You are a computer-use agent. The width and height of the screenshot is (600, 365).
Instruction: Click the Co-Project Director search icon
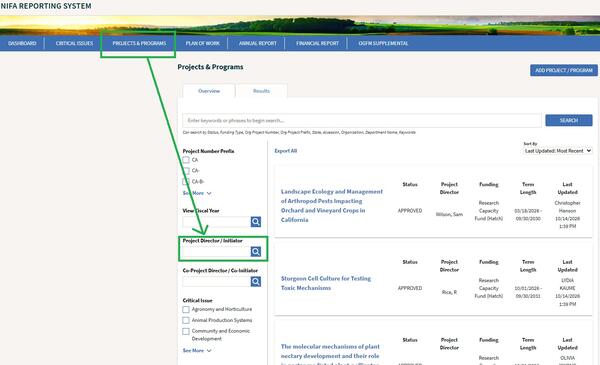(x=256, y=282)
